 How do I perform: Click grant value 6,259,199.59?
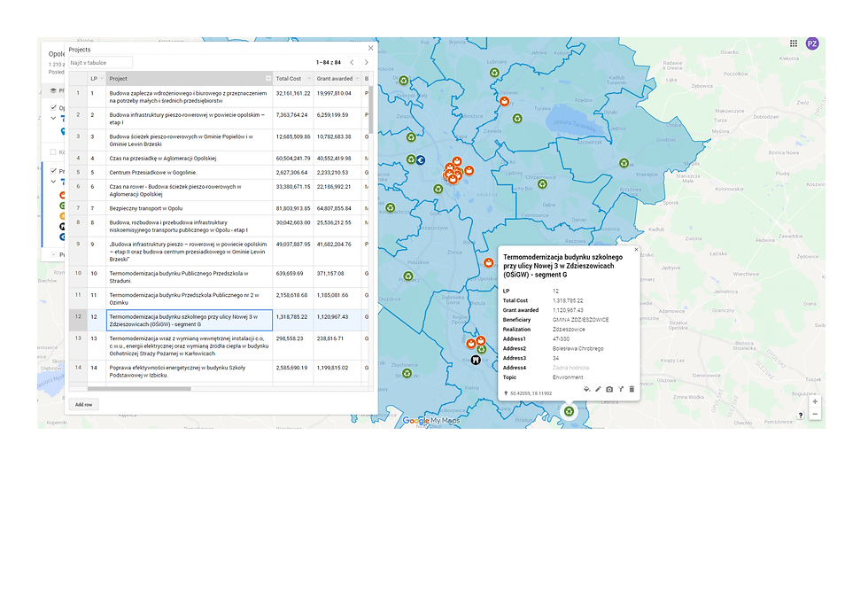click(x=333, y=115)
